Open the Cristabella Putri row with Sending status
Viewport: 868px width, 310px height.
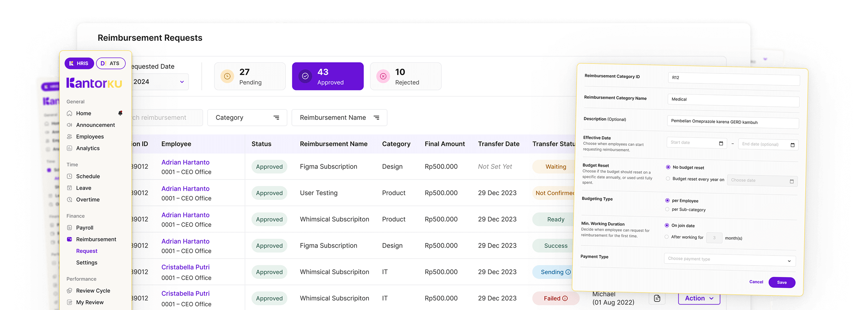tap(352, 272)
